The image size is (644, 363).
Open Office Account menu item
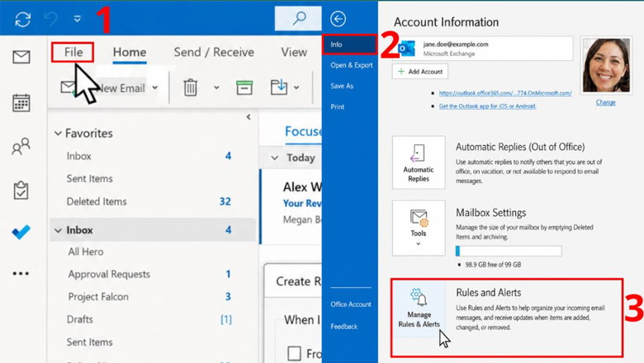[x=350, y=304]
